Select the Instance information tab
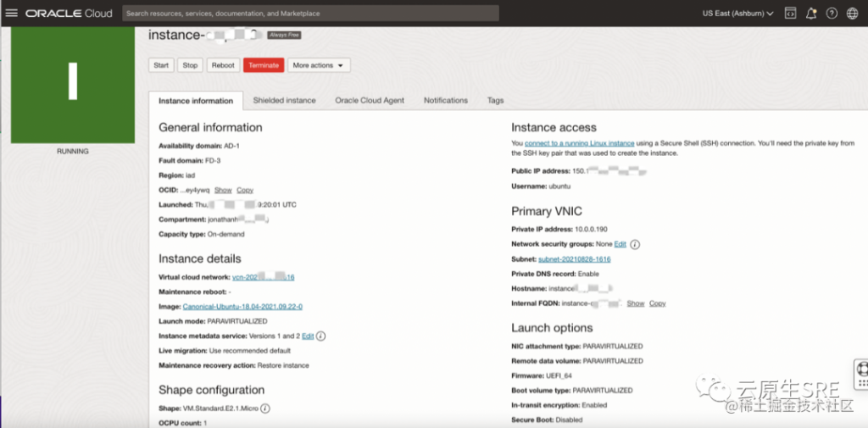This screenshot has width=868, height=428. click(196, 101)
